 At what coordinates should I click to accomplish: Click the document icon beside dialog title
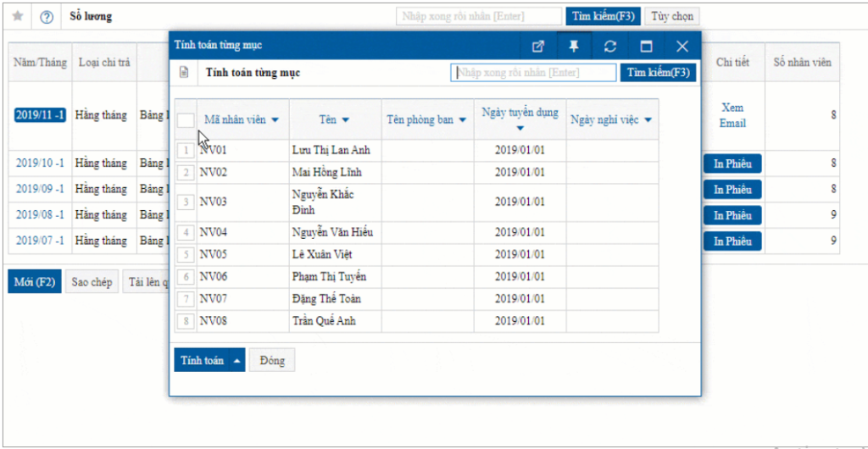click(184, 73)
